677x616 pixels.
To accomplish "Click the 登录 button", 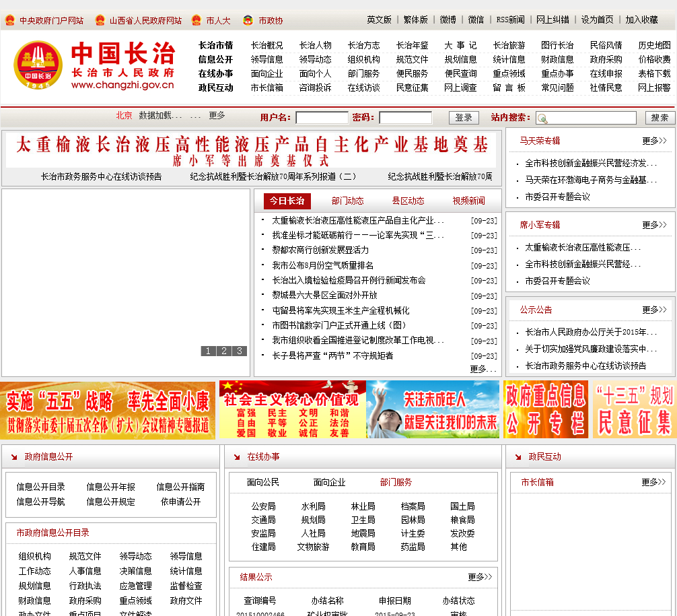I will coord(464,118).
